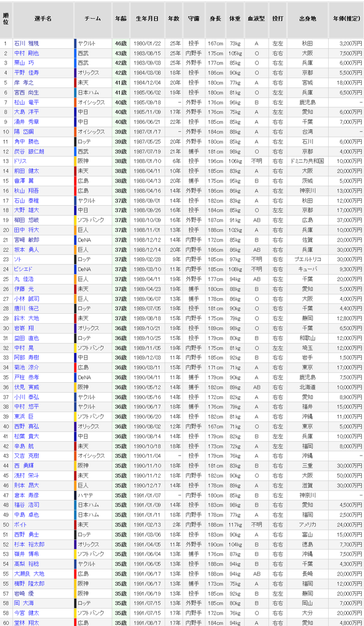Viewport: 364px width, 626px height.
Task: Click player name ビシエド
Action: pos(23,270)
